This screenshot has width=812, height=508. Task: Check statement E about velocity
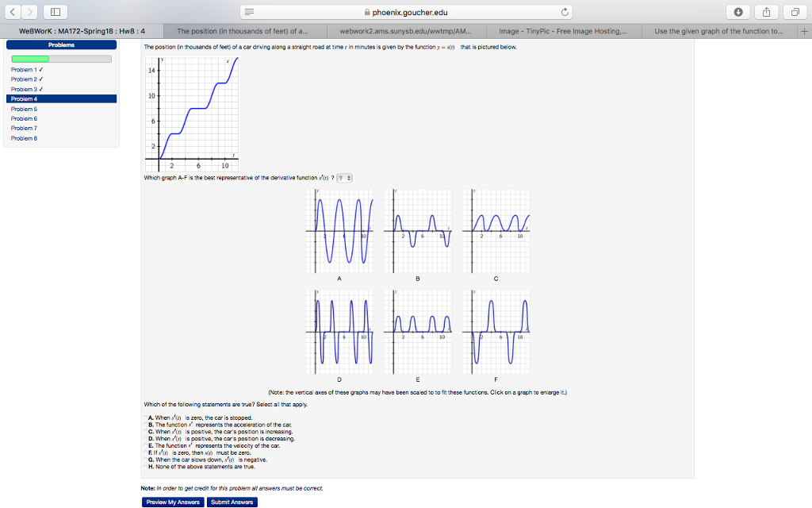pos(144,444)
